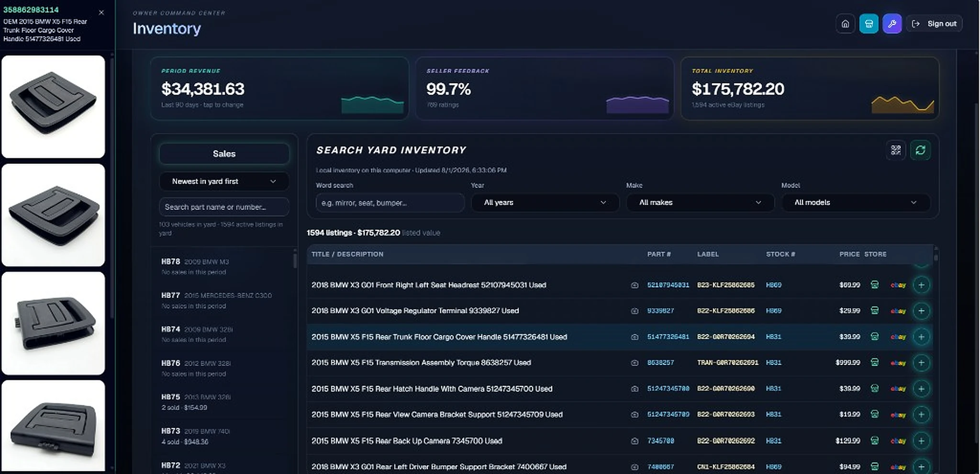
Task: Click item number 358862983114 in preview panel
Action: [x=31, y=10]
